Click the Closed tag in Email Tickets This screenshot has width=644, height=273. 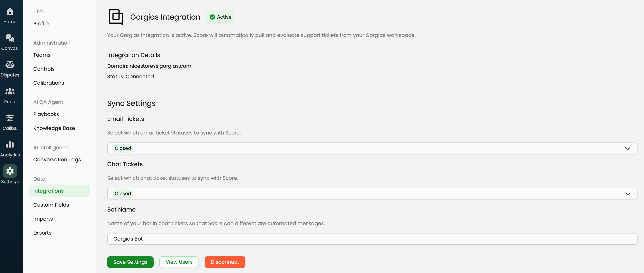(123, 148)
